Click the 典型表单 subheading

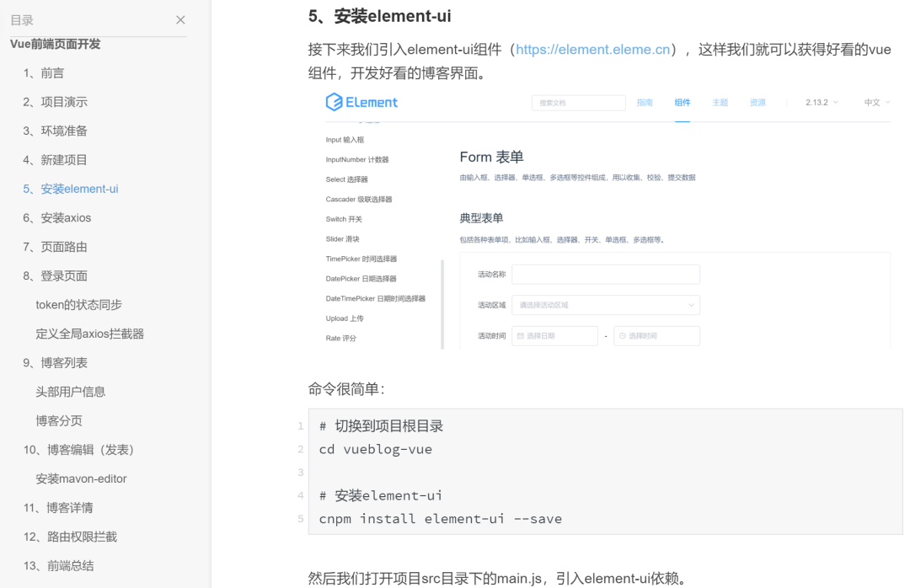tap(481, 218)
